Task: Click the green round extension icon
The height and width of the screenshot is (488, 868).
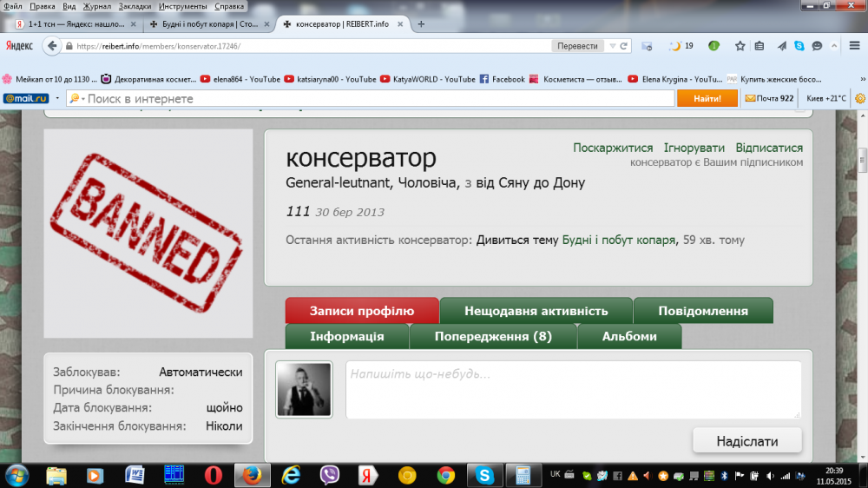Action: (x=713, y=46)
